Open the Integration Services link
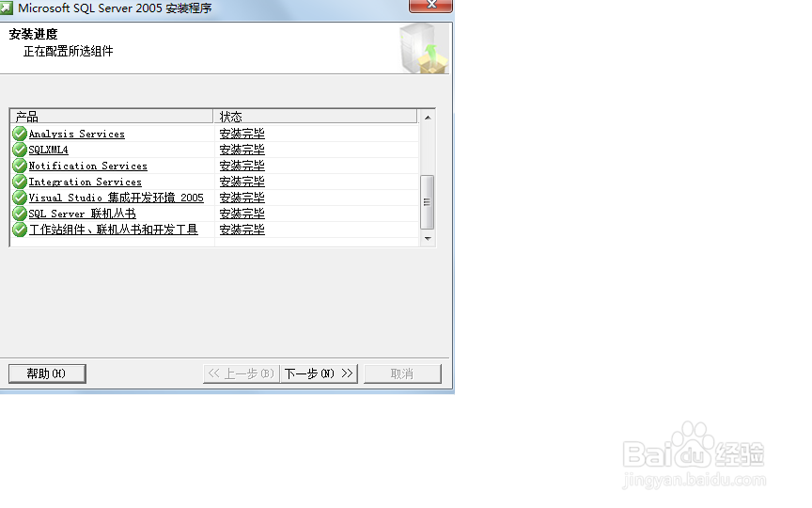 pyautogui.click(x=85, y=182)
